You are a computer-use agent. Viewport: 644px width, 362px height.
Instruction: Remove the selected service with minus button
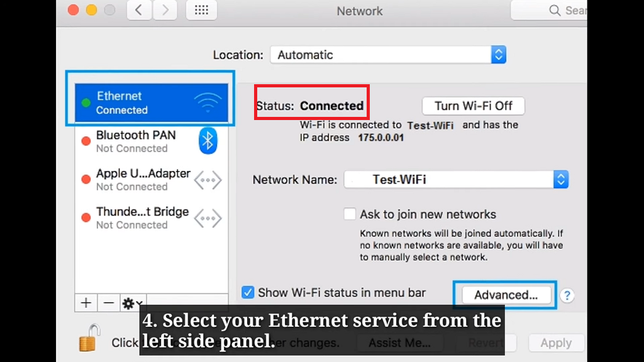pos(108,303)
